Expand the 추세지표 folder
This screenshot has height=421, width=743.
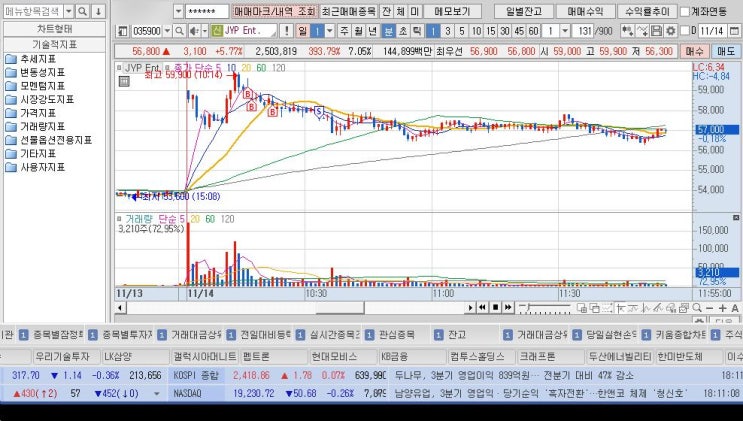pyautogui.click(x=31, y=59)
